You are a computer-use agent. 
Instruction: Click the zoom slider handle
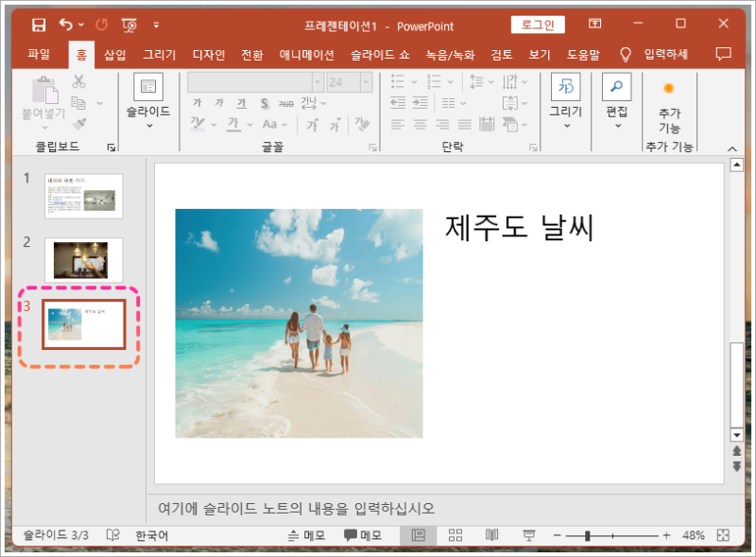click(x=588, y=535)
